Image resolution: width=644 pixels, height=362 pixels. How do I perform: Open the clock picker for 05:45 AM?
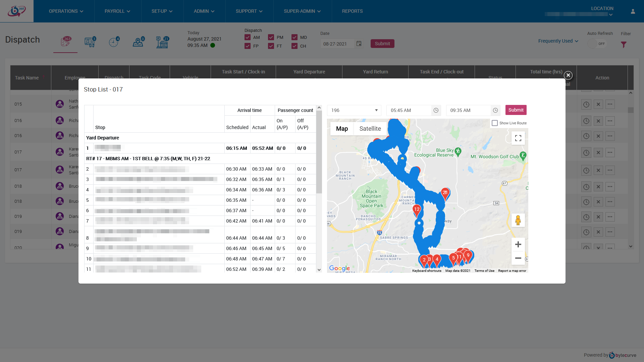[436, 110]
